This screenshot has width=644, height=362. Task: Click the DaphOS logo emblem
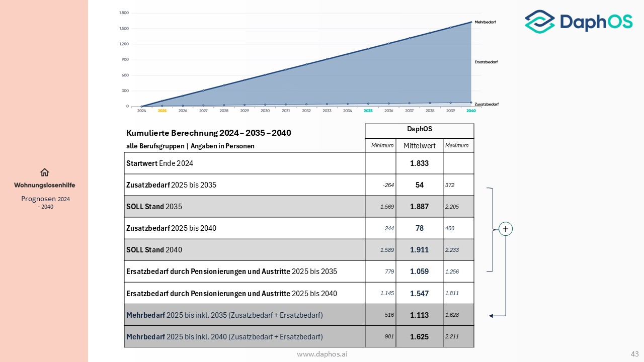[x=539, y=22]
